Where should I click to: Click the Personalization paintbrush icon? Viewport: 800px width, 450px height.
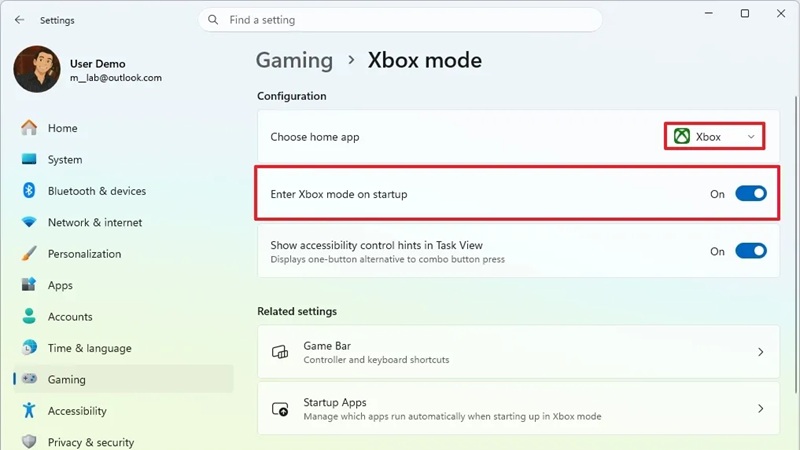[29, 253]
